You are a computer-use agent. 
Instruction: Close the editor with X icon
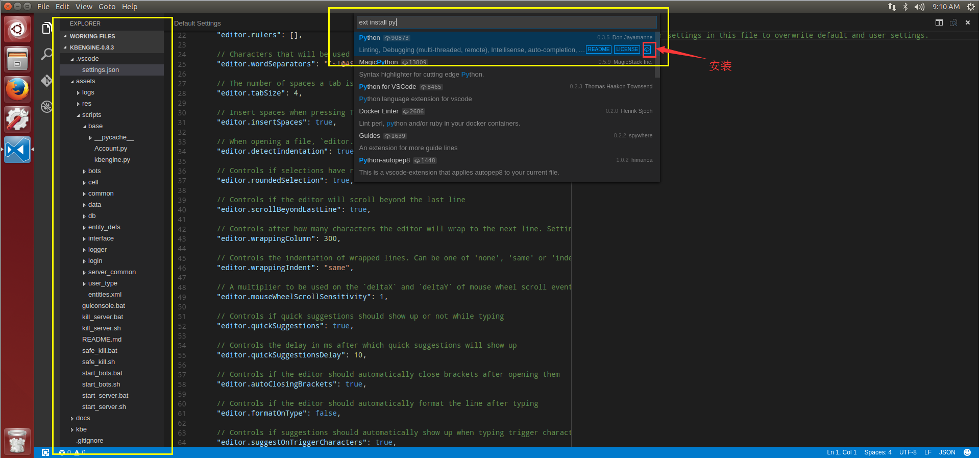968,22
